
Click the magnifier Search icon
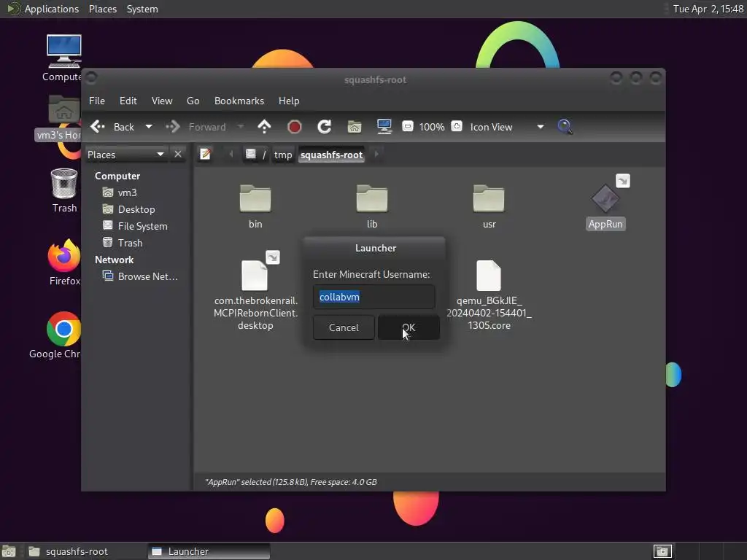[x=565, y=127]
